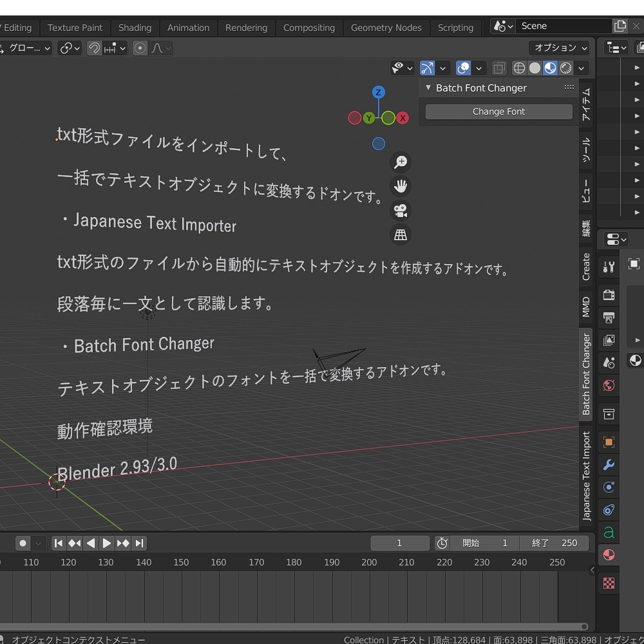Enable wireframe viewport shading mode
The width and height of the screenshot is (644, 644).
tap(519, 68)
